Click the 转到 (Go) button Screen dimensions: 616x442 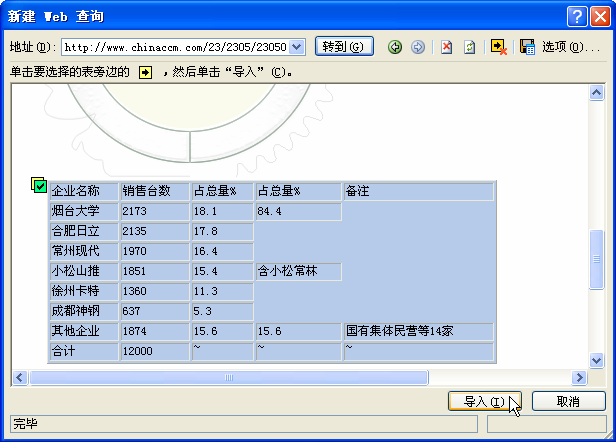coord(343,47)
